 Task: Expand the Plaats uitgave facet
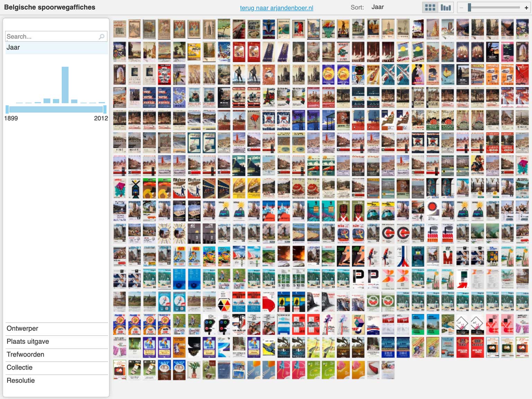[57, 341]
